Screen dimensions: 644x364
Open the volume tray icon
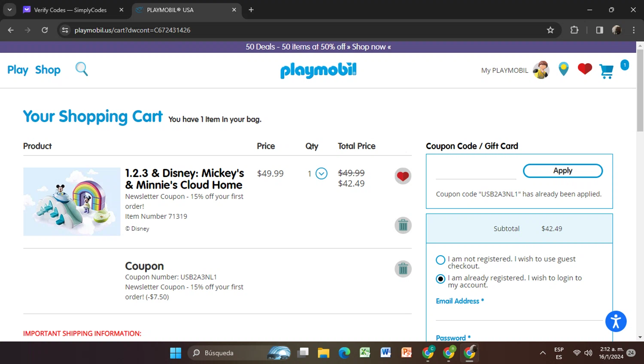click(588, 353)
